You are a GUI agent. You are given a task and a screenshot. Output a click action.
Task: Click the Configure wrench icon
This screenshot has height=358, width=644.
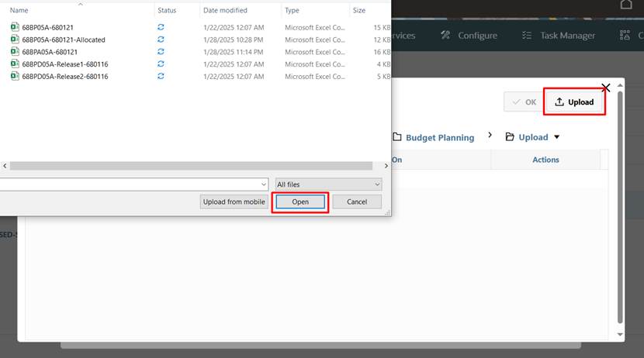(x=445, y=36)
